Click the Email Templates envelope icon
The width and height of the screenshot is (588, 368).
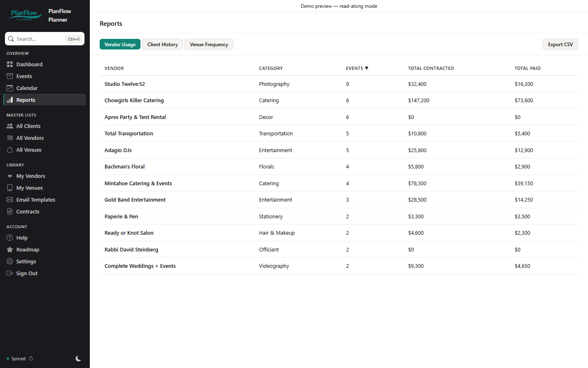tap(10, 200)
